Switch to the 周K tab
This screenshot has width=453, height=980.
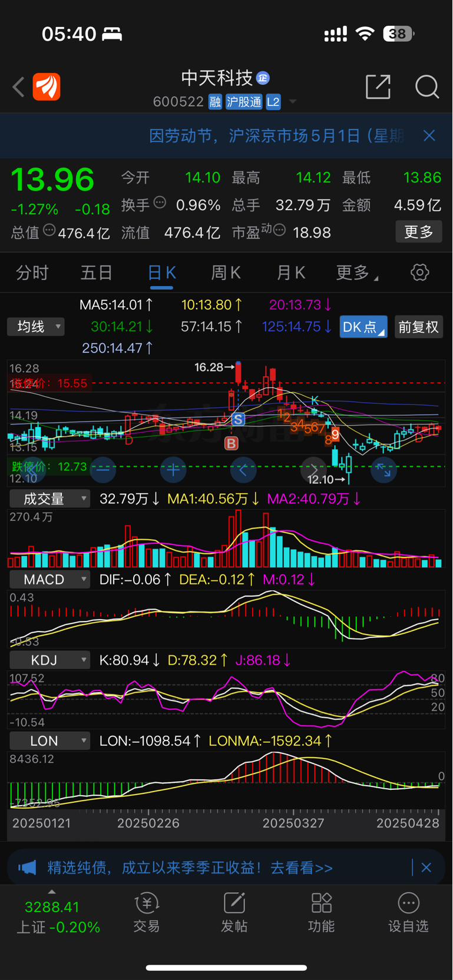(x=226, y=273)
